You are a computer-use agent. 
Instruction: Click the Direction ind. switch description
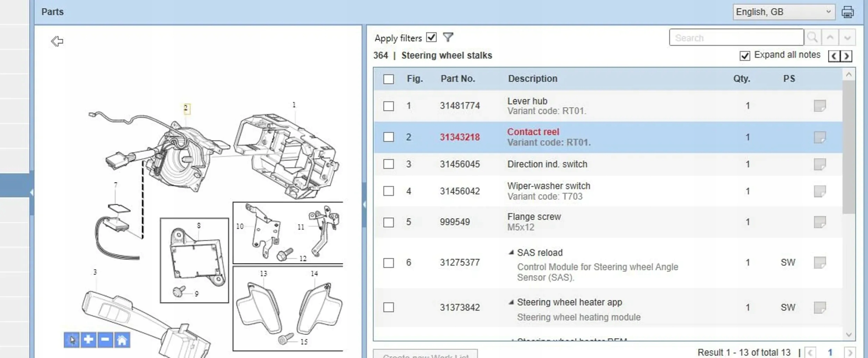(x=547, y=164)
